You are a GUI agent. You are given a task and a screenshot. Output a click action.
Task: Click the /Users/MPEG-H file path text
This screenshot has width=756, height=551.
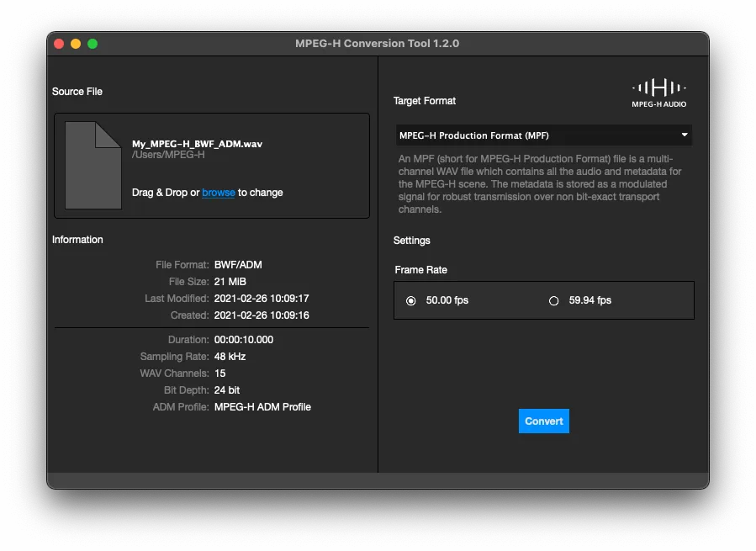point(168,155)
